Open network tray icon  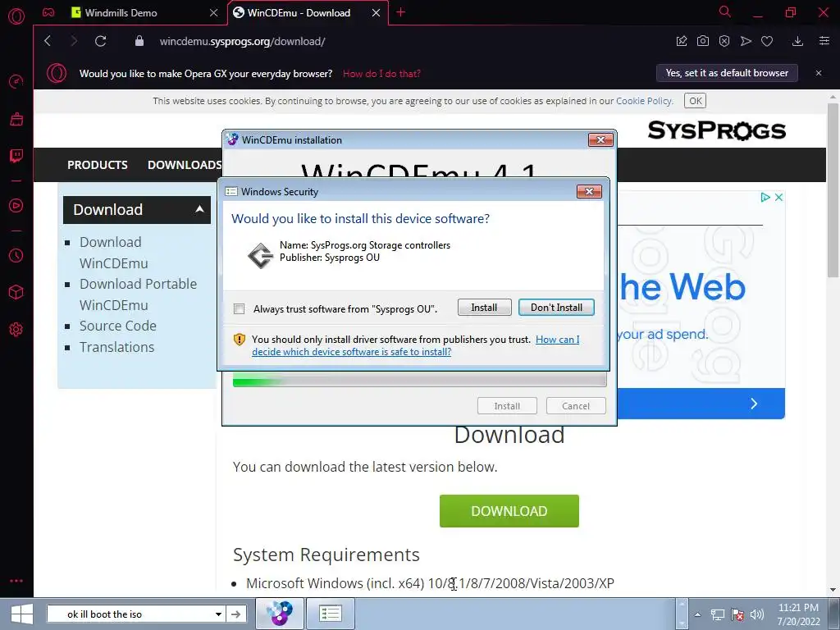(x=717, y=614)
